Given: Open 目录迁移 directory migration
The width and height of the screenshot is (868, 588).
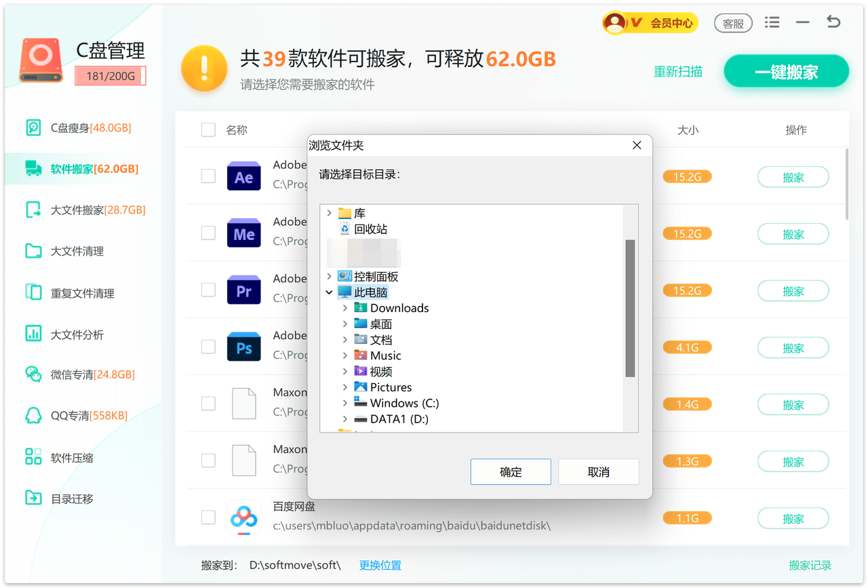Looking at the screenshot, I should pos(71,498).
